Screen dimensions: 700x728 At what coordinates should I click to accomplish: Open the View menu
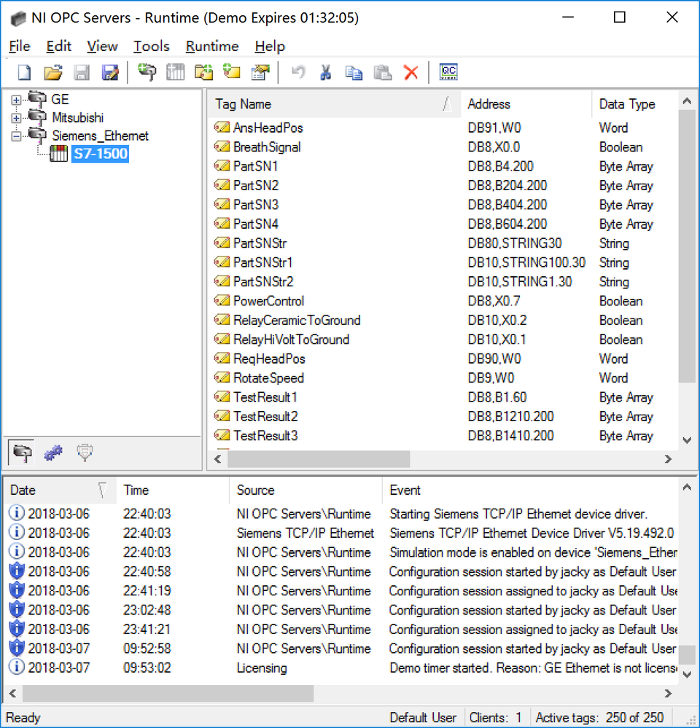point(102,47)
